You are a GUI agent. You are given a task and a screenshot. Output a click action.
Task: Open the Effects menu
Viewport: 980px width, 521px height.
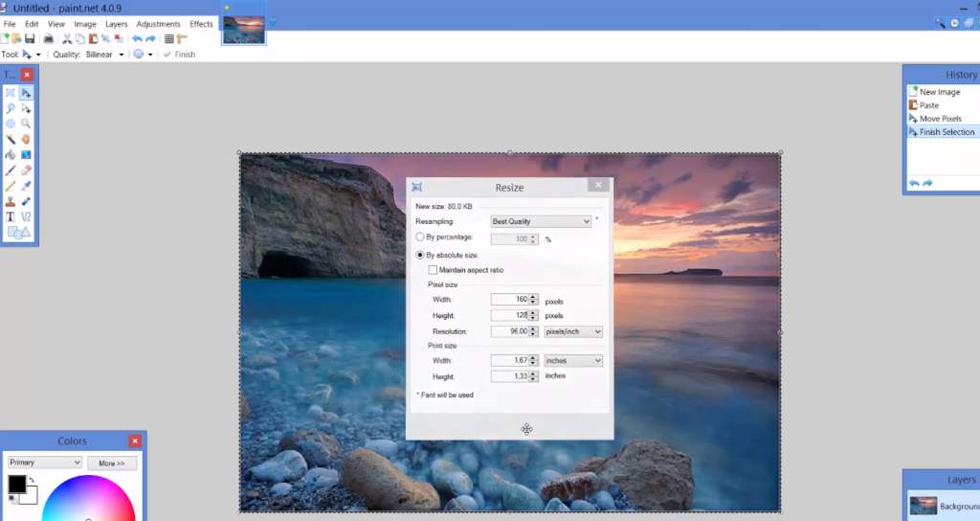pos(201,23)
